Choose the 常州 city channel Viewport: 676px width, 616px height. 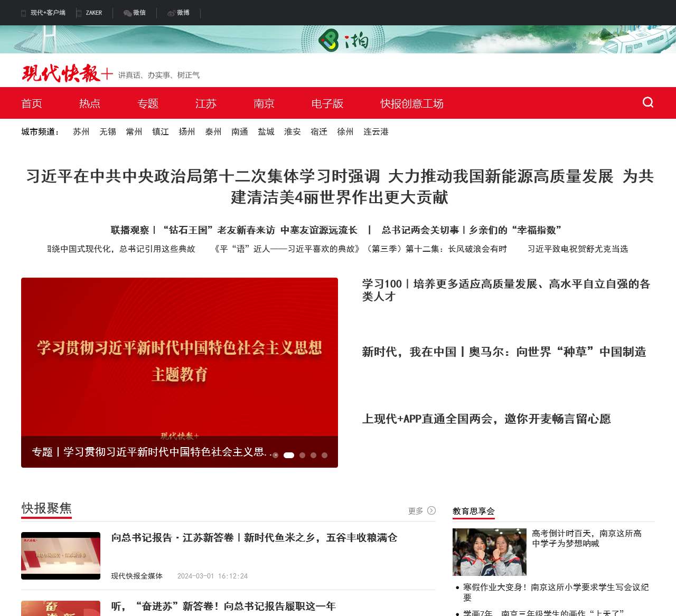click(134, 132)
